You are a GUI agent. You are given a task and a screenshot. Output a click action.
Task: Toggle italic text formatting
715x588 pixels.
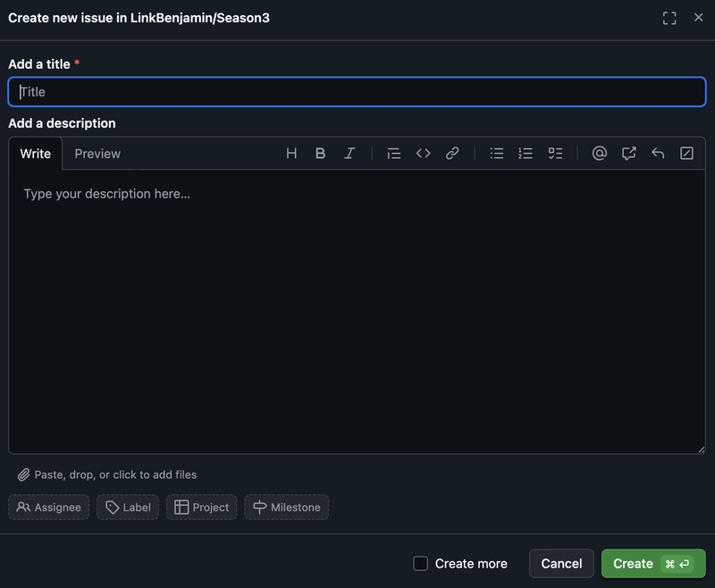click(x=349, y=154)
